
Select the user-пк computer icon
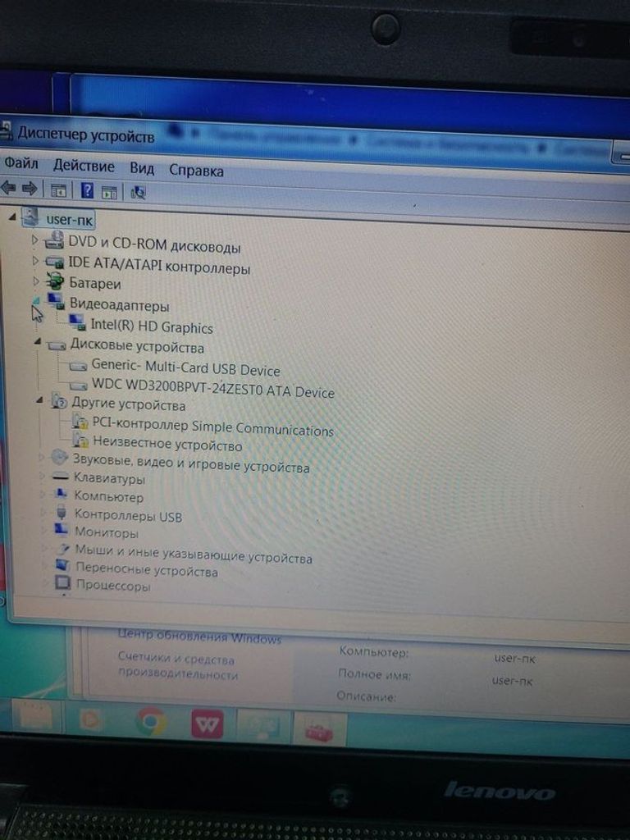(x=30, y=217)
